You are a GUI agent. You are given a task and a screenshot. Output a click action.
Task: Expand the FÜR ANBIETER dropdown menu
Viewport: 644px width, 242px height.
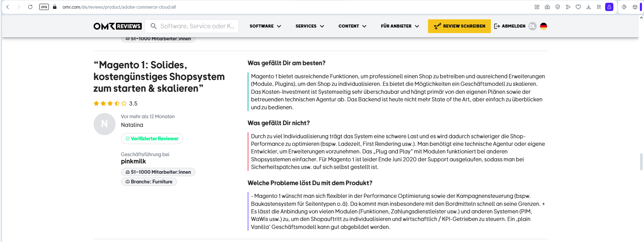tap(400, 26)
